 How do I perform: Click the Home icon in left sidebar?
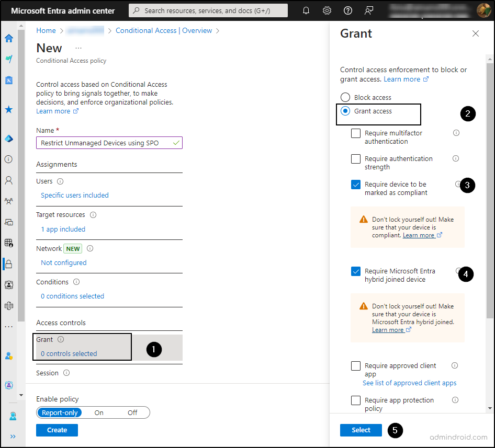[9, 38]
